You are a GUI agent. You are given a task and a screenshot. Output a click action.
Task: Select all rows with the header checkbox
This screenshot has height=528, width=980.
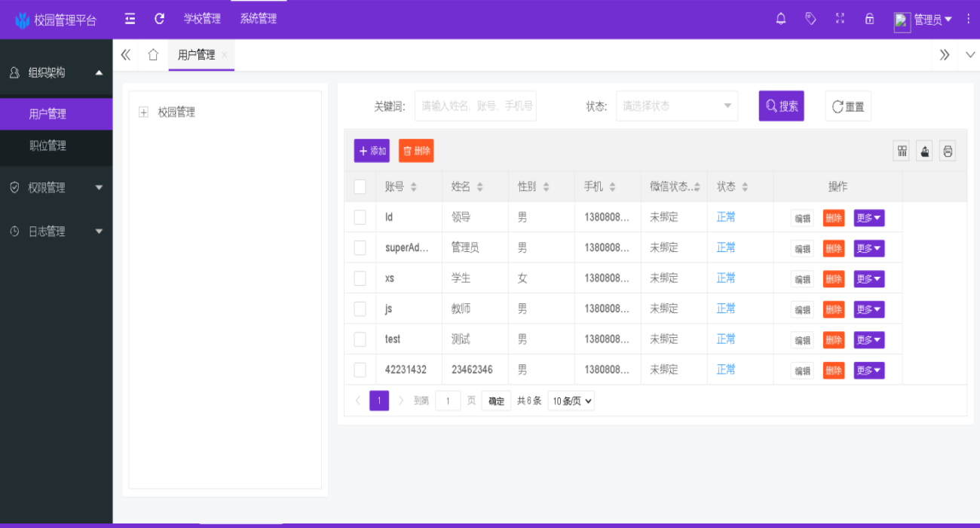tap(360, 186)
